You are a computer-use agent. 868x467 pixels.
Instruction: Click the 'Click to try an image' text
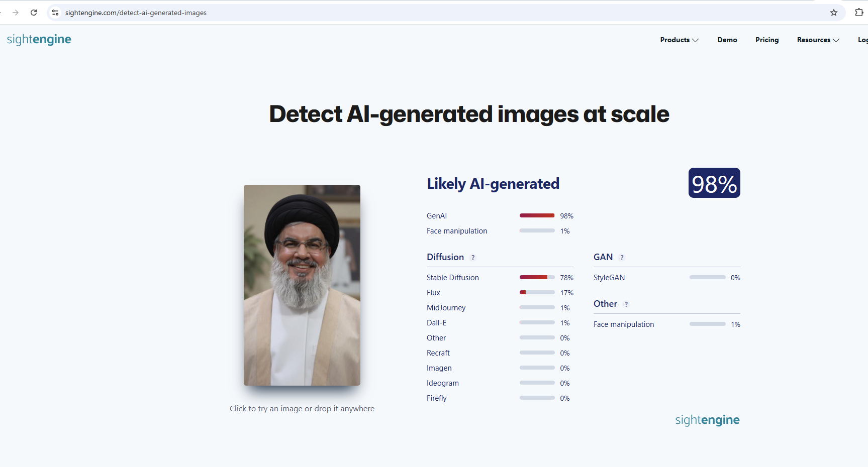click(302, 409)
